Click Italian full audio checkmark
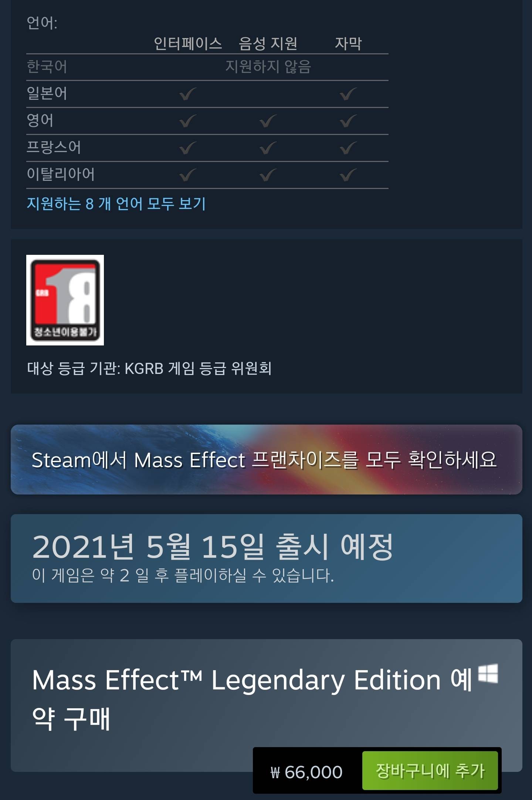 (268, 175)
